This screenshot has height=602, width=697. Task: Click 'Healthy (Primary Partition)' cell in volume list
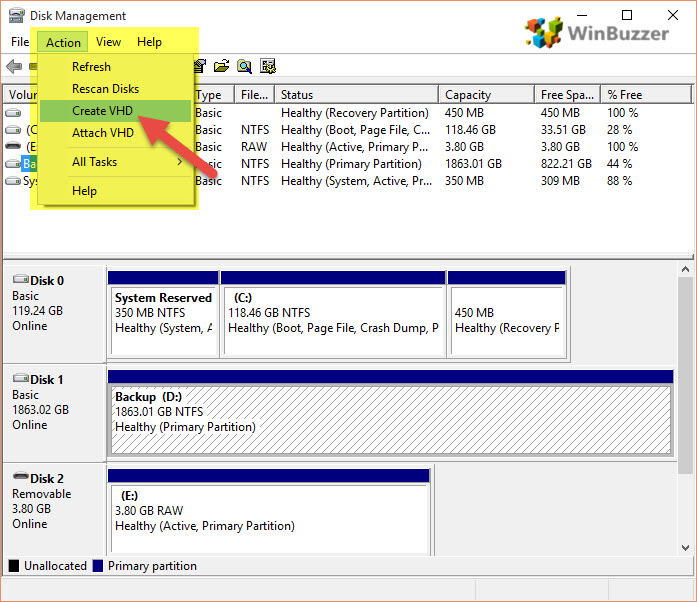click(351, 164)
